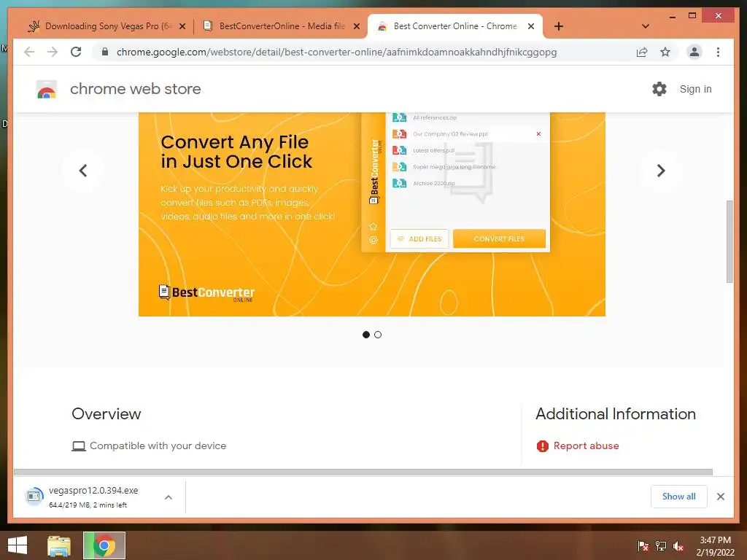Open a new tab with plus button
Viewport: 747px width, 560px height.
(559, 26)
